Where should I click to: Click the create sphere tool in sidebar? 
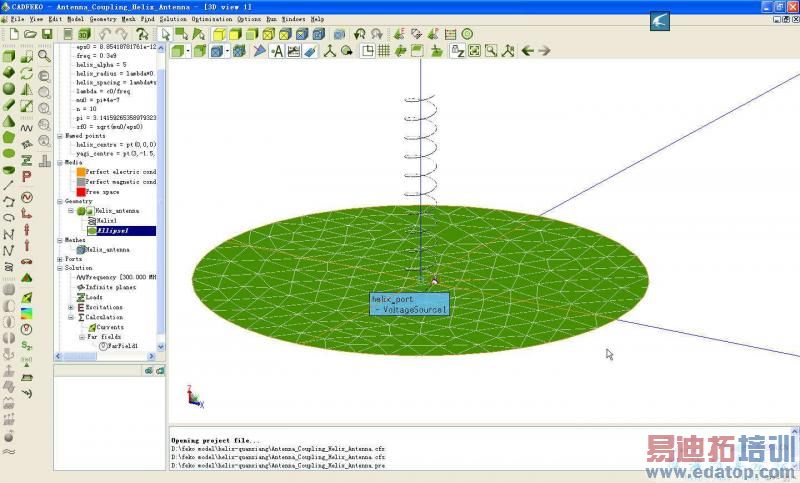[x=9, y=88]
